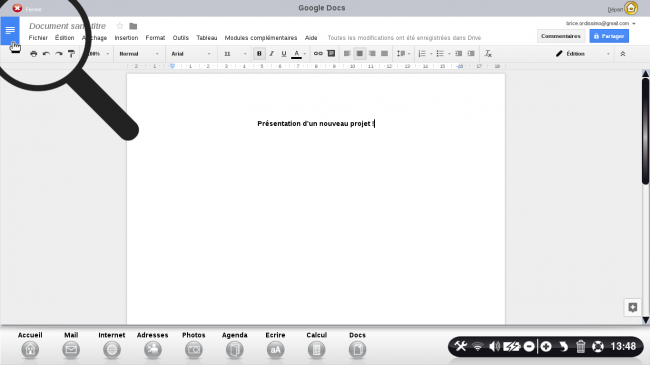Image resolution: width=650 pixels, height=365 pixels.
Task: Open zoom percentage dropdown
Action: (98, 54)
